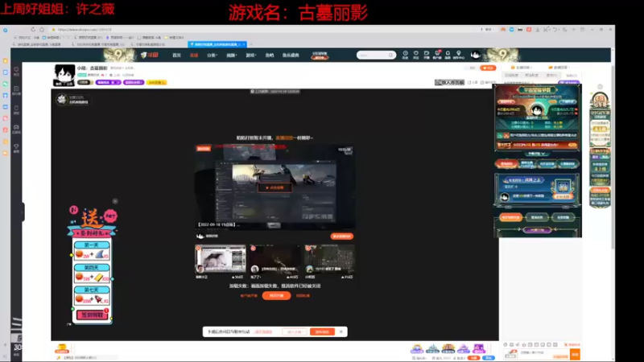644x362 pixels.
Task: Click the user avatar in the header
Action: click(x=476, y=55)
